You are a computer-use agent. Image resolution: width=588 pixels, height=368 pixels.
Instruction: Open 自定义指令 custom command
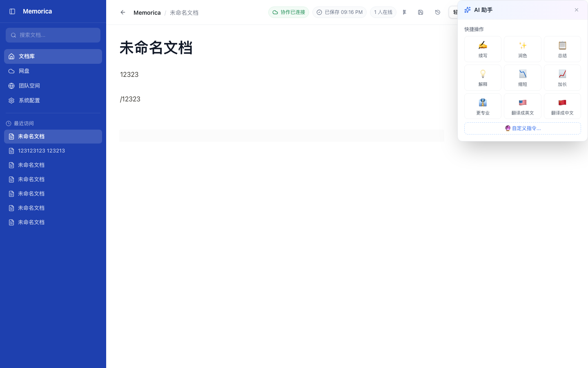pyautogui.click(x=523, y=128)
